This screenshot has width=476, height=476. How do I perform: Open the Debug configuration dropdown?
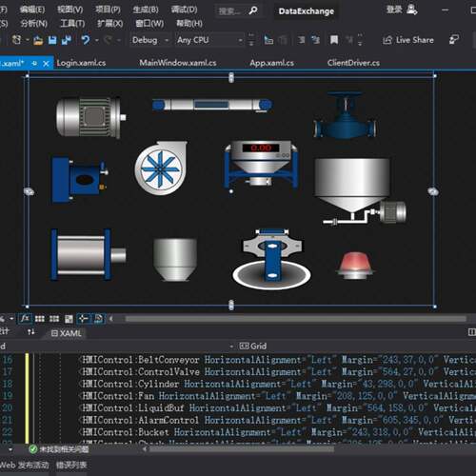pyautogui.click(x=150, y=40)
